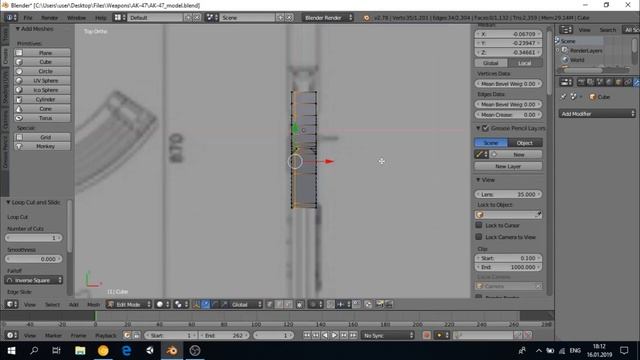Screen dimensions: 640x360
Task: Open the Windows Start menu
Action: (x=11, y=351)
